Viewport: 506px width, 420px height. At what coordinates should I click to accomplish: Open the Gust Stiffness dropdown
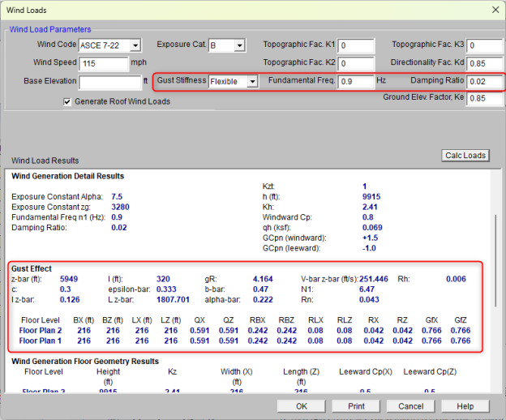click(253, 81)
